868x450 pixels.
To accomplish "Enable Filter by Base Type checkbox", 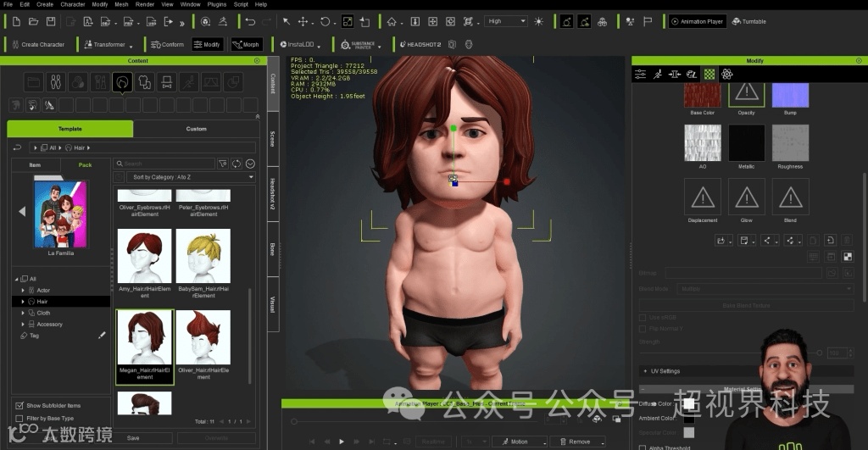I will [19, 419].
